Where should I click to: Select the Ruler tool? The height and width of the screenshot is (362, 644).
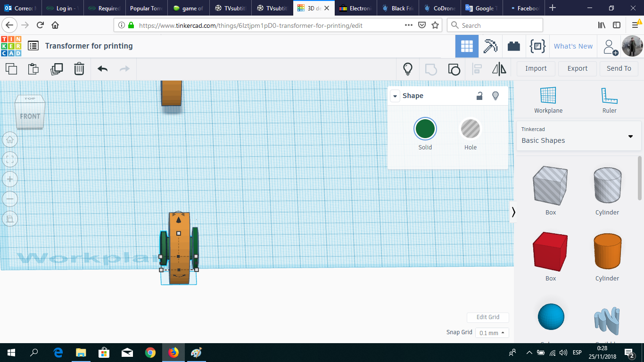pyautogui.click(x=609, y=100)
